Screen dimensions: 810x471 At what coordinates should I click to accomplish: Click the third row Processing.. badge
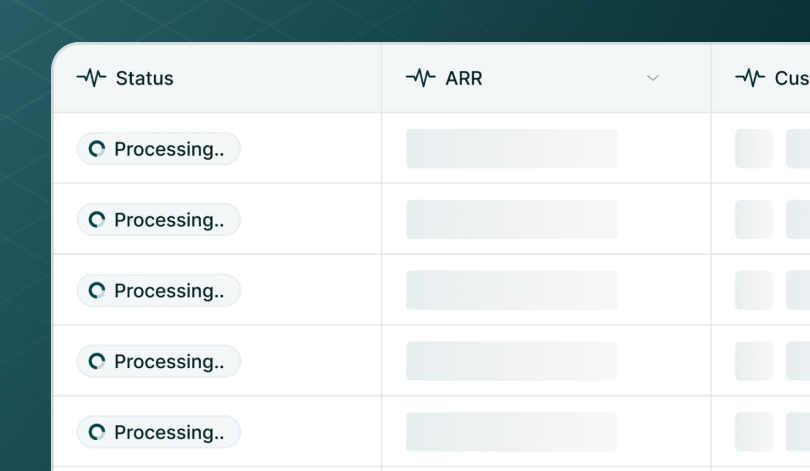(x=159, y=290)
